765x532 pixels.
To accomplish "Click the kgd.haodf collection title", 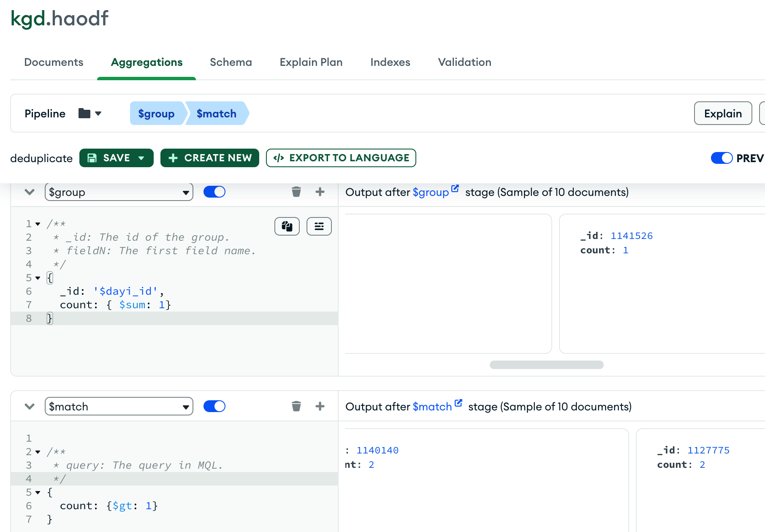I will coord(60,19).
